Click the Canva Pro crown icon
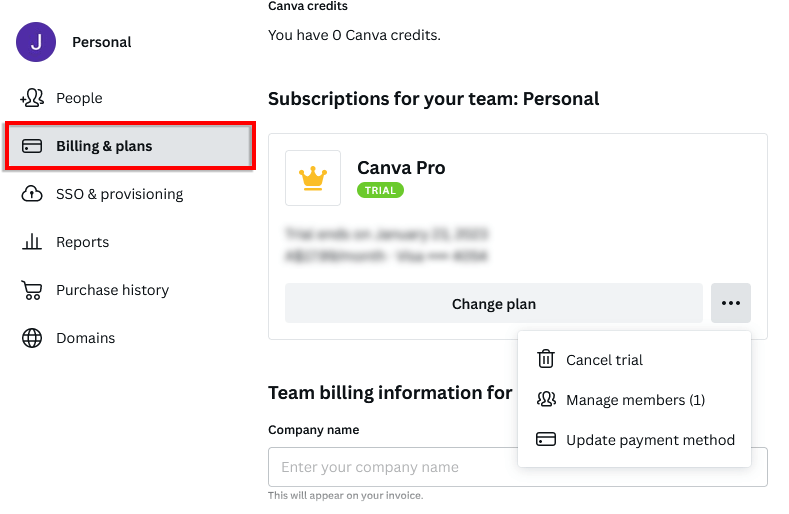The image size is (789, 514). (313, 178)
